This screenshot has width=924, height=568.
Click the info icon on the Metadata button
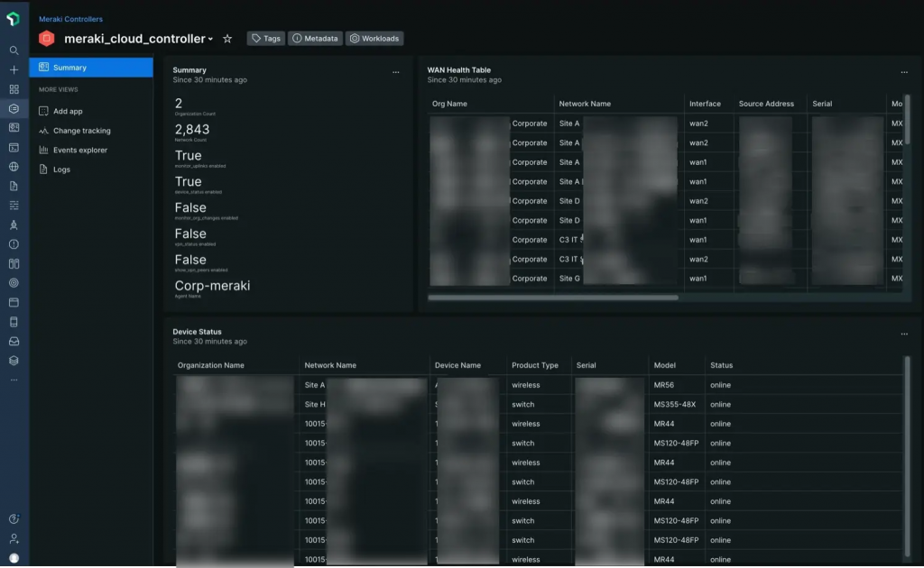[x=298, y=39]
